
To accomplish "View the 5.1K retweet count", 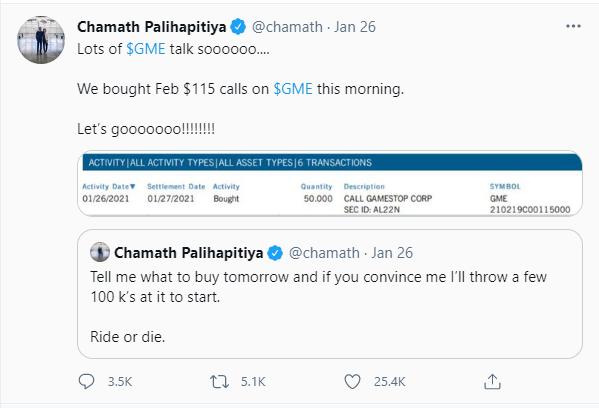I will tap(253, 382).
